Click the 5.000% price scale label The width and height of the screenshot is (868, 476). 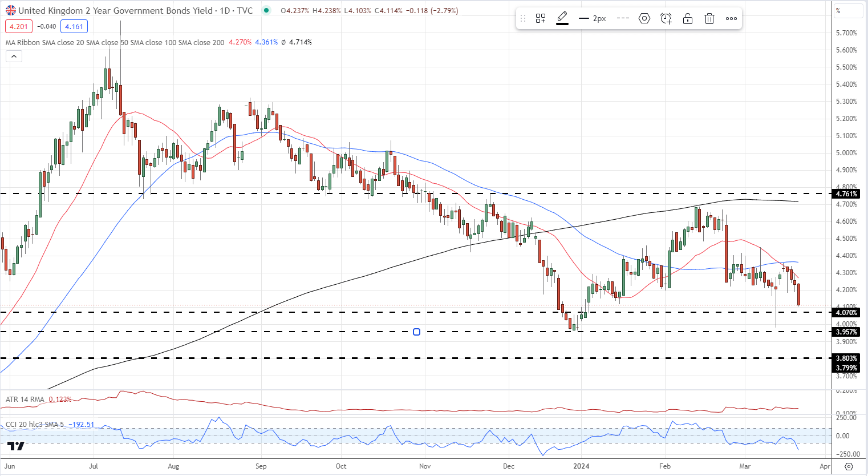coord(846,153)
